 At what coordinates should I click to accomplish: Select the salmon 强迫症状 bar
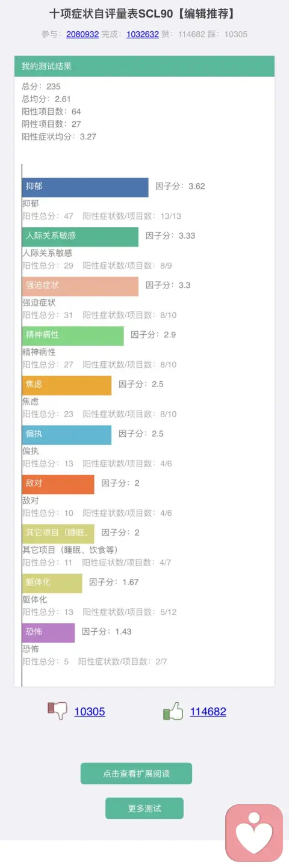[x=80, y=286]
